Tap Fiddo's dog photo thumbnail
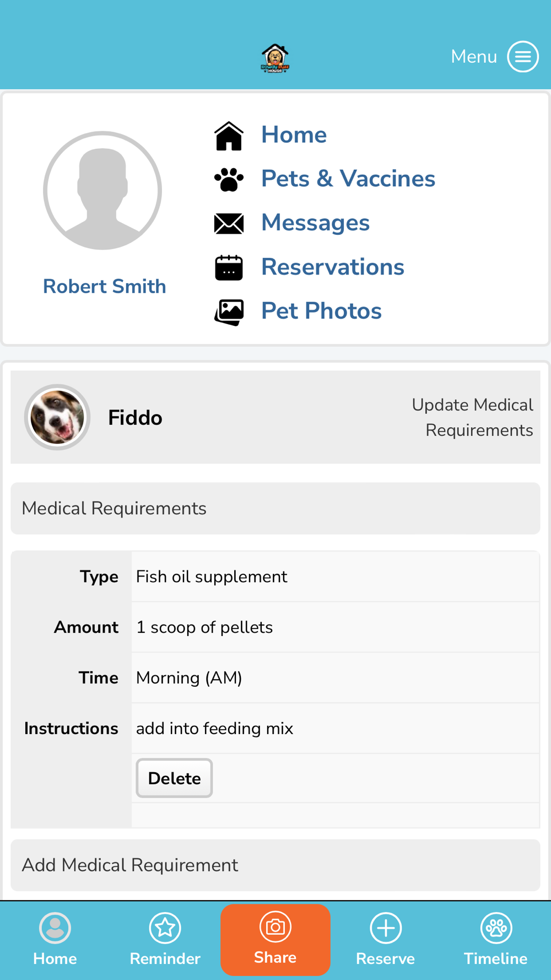Image resolution: width=551 pixels, height=980 pixels. click(57, 417)
